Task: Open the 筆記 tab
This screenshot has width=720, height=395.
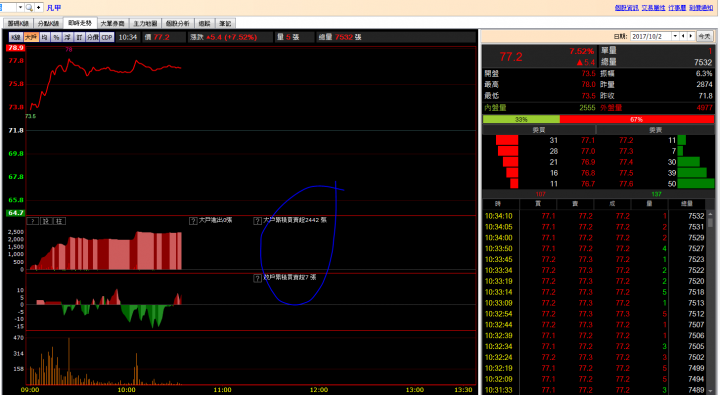Action: click(225, 23)
